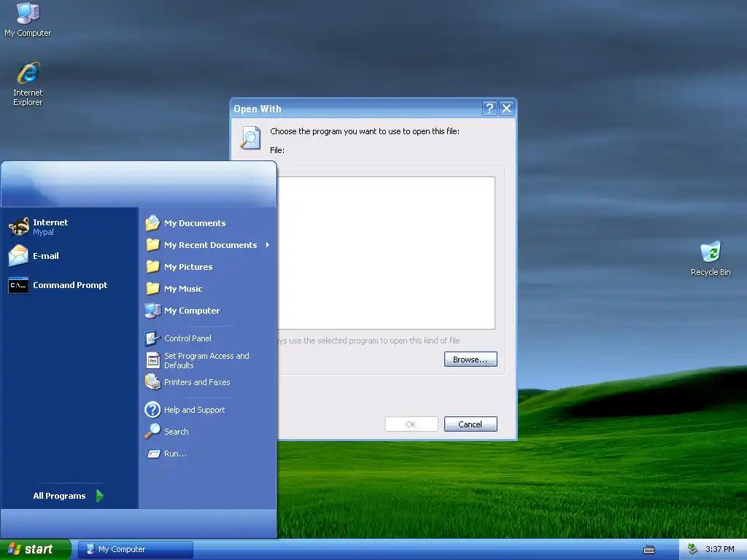Expand My Recent Documents submenu arrow

click(x=268, y=245)
